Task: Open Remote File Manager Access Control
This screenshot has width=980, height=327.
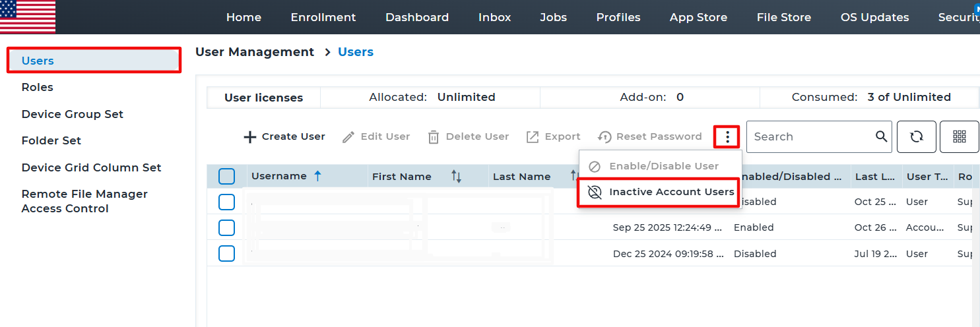Action: pyautogui.click(x=84, y=201)
